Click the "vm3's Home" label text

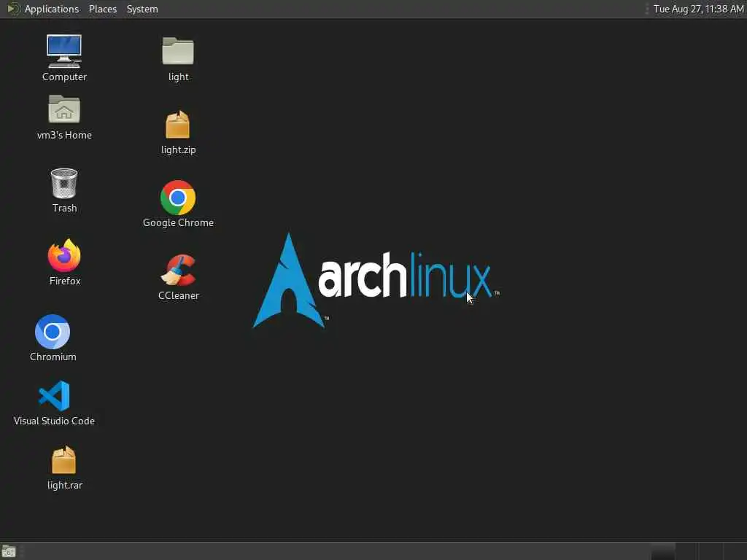tap(64, 135)
